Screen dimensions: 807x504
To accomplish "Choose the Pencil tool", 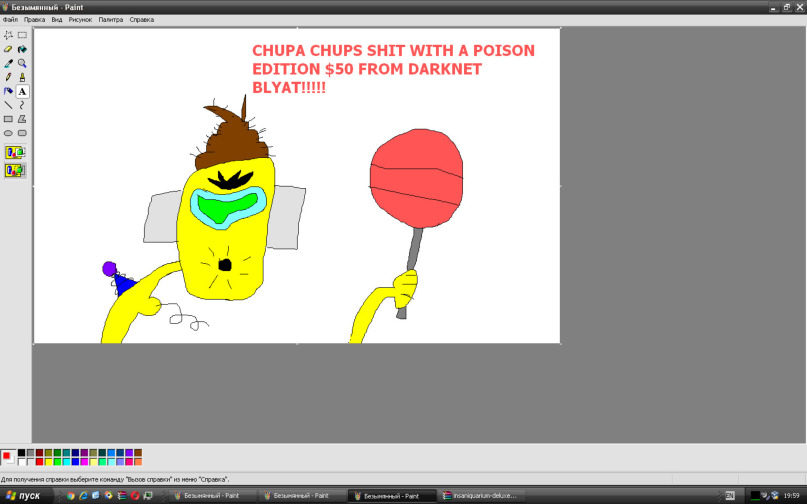I will [x=8, y=77].
